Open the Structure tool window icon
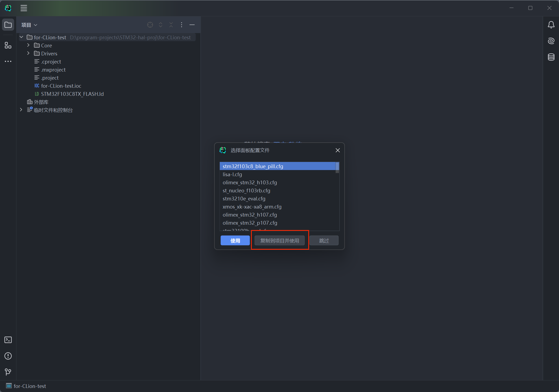Image resolution: width=559 pixels, height=392 pixels. click(8, 45)
